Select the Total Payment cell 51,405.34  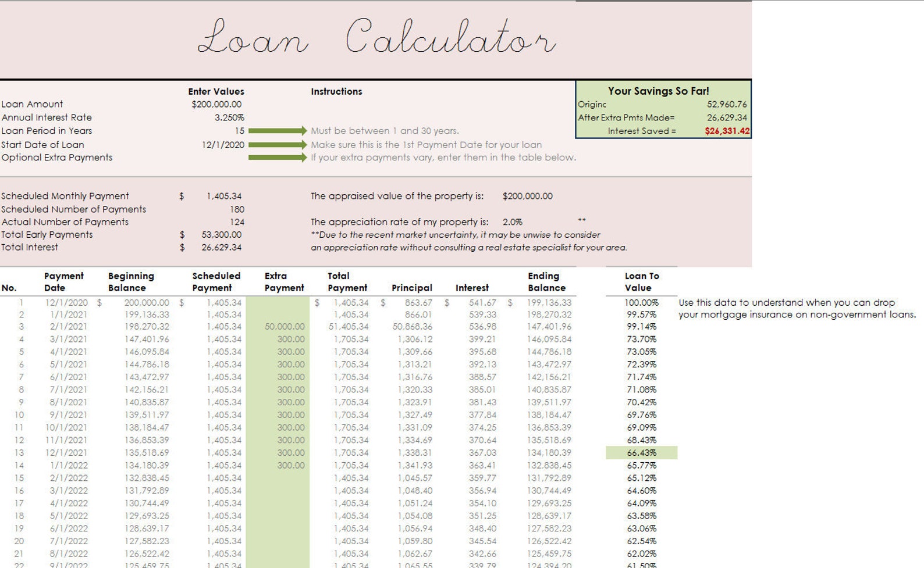349,327
